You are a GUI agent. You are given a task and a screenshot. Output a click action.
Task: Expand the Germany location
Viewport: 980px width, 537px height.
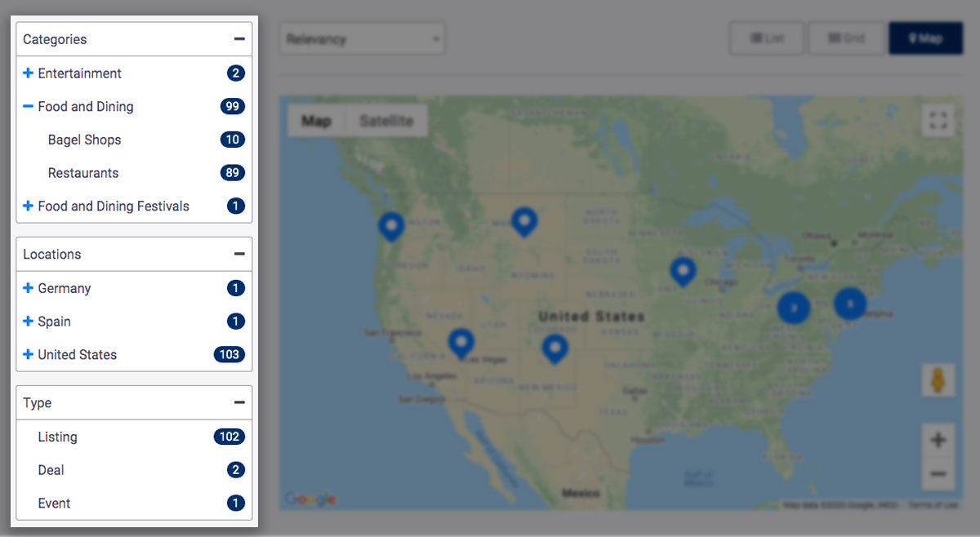pos(28,289)
